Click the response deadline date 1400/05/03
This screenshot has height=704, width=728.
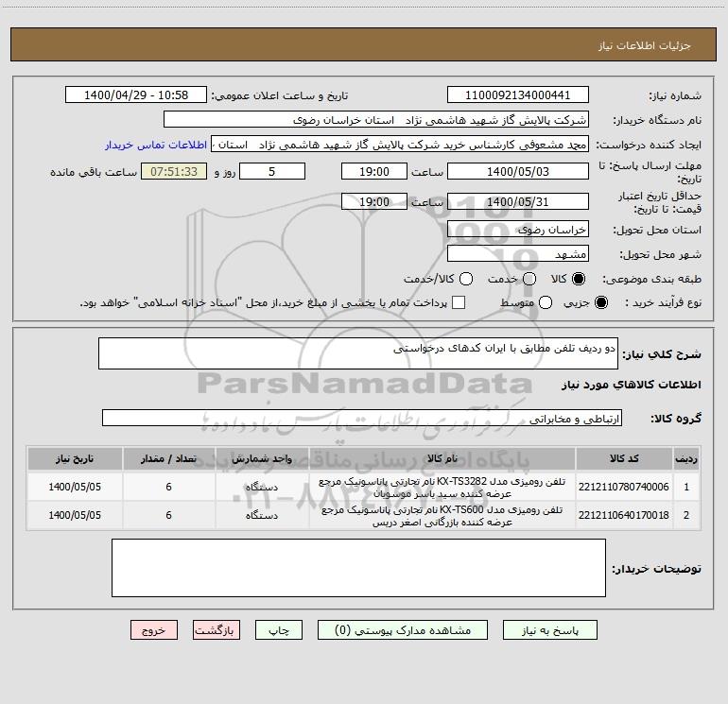(x=518, y=172)
